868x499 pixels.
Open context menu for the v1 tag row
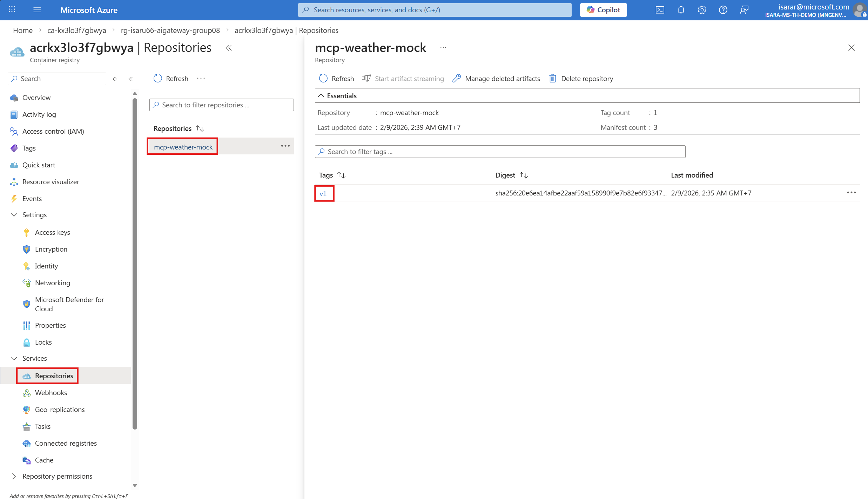(x=852, y=193)
